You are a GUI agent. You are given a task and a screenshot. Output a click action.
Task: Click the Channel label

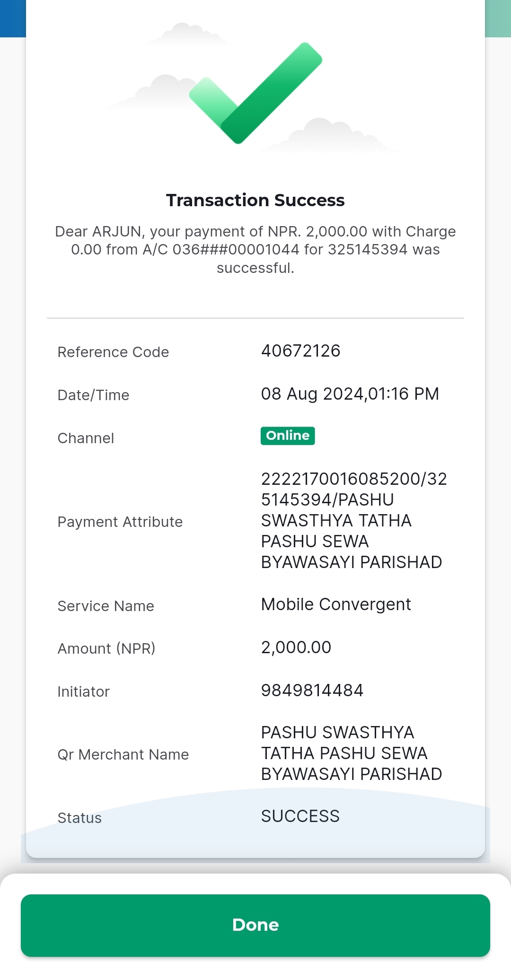(86, 438)
